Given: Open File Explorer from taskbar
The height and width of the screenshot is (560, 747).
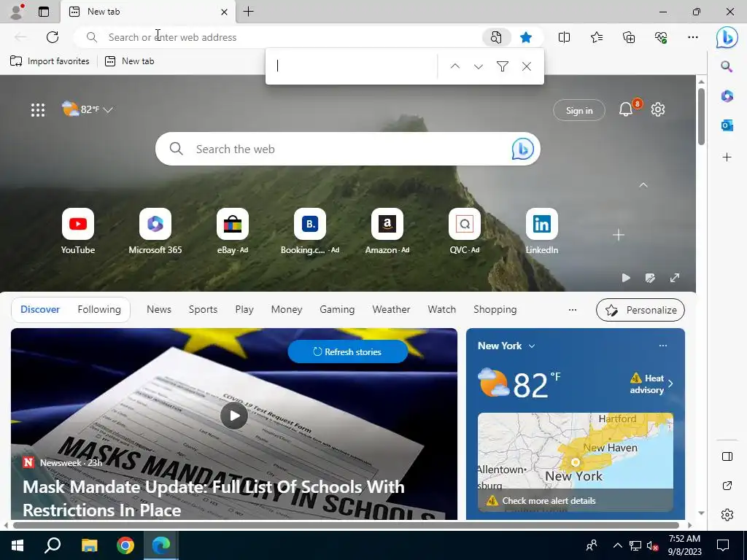Looking at the screenshot, I should (x=89, y=545).
